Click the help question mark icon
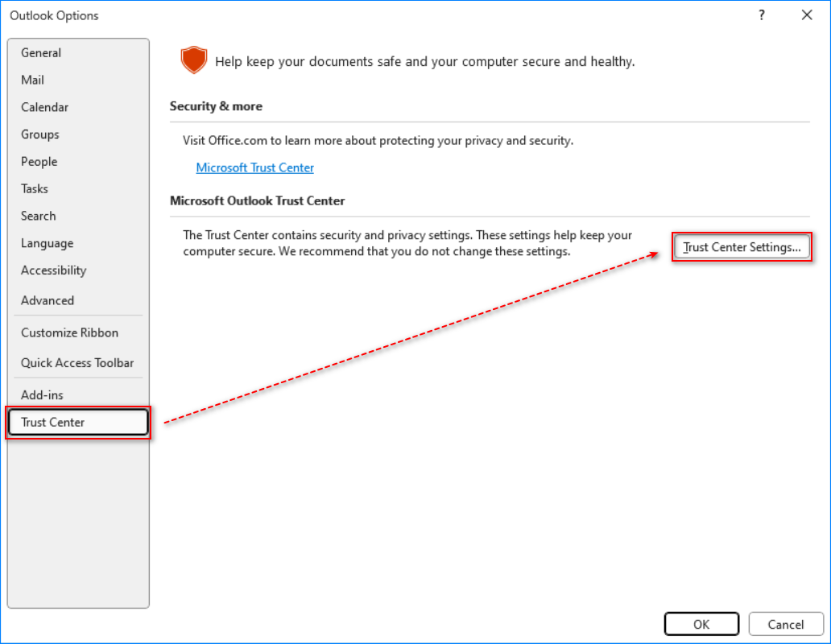831x644 pixels. pos(762,14)
